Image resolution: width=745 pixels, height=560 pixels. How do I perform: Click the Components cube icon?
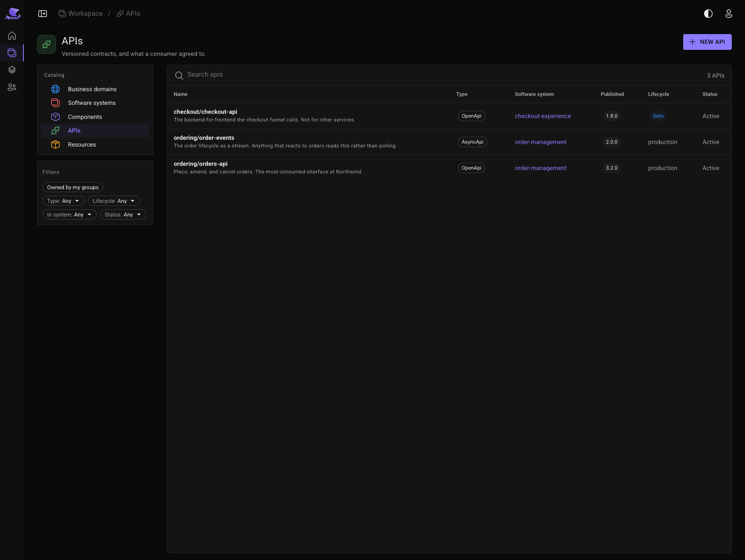click(55, 117)
